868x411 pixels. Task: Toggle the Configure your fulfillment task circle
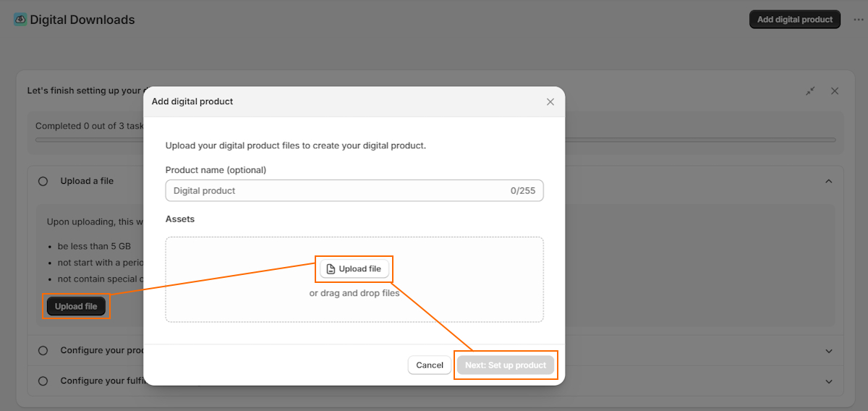(43, 381)
